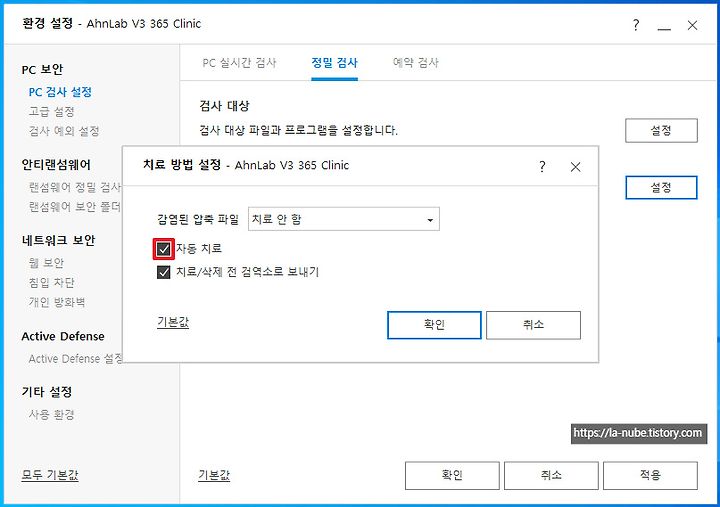Click 설정 button for 검사 대상
The width and height of the screenshot is (720, 507).
661,130
